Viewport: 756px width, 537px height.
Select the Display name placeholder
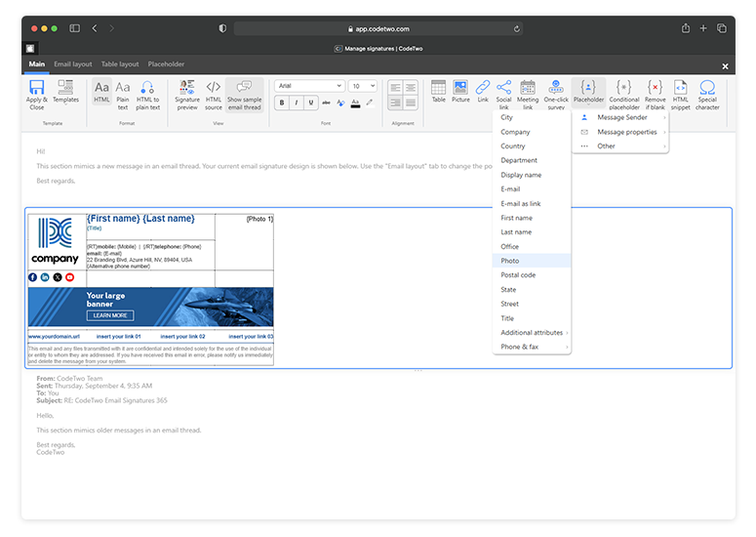(532, 175)
